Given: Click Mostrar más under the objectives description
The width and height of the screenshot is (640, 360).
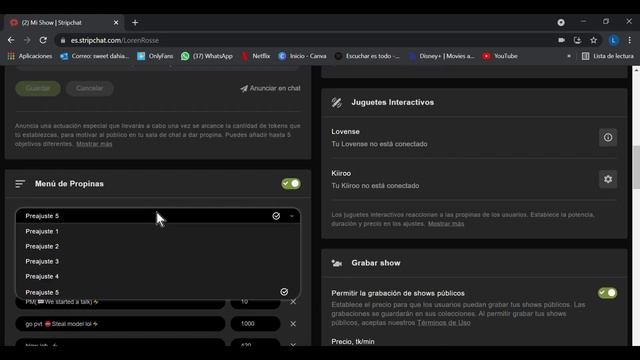Looking at the screenshot, I should coord(94,144).
